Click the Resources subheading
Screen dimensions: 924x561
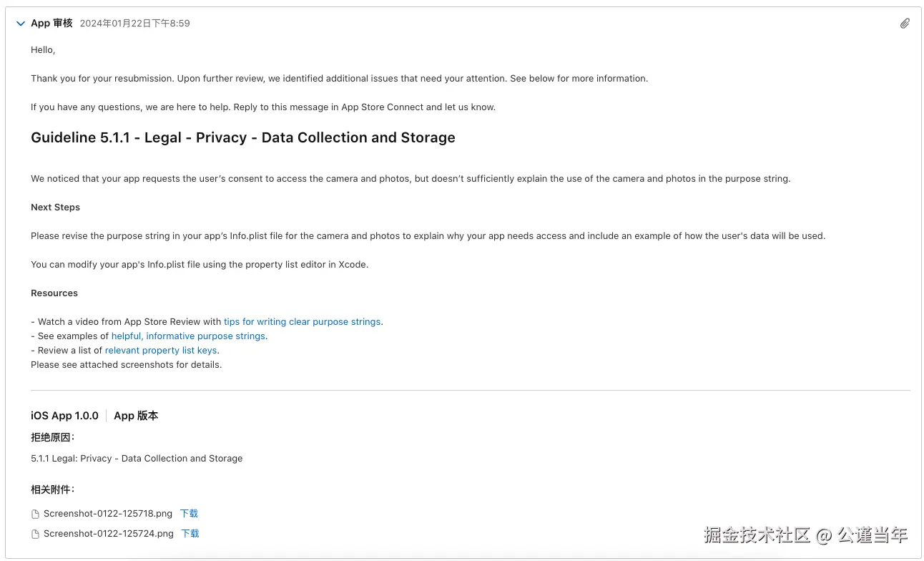click(x=54, y=293)
